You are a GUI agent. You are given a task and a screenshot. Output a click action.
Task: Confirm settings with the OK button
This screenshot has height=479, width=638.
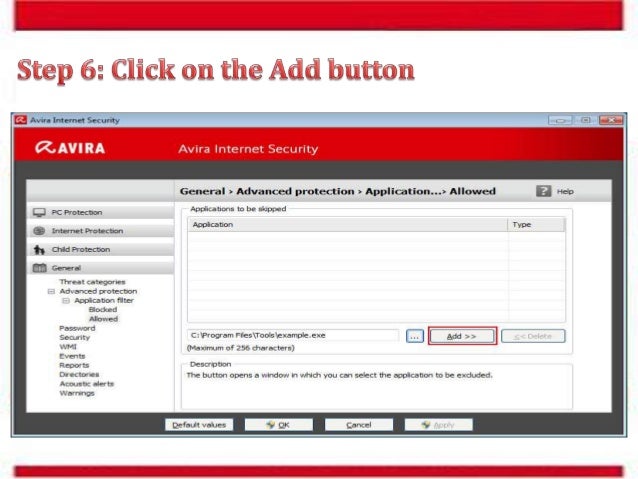(x=279, y=425)
